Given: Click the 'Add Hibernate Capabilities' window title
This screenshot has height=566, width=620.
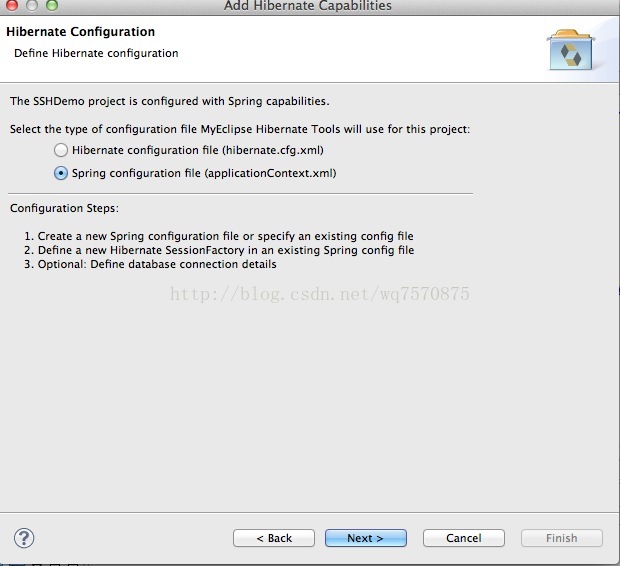Looking at the screenshot, I should click(308, 6).
